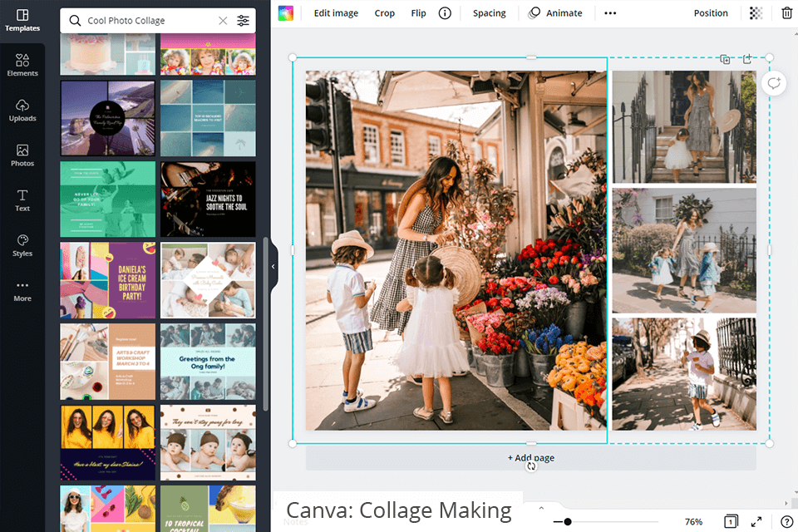Select the kids with flower leis template

208,55
